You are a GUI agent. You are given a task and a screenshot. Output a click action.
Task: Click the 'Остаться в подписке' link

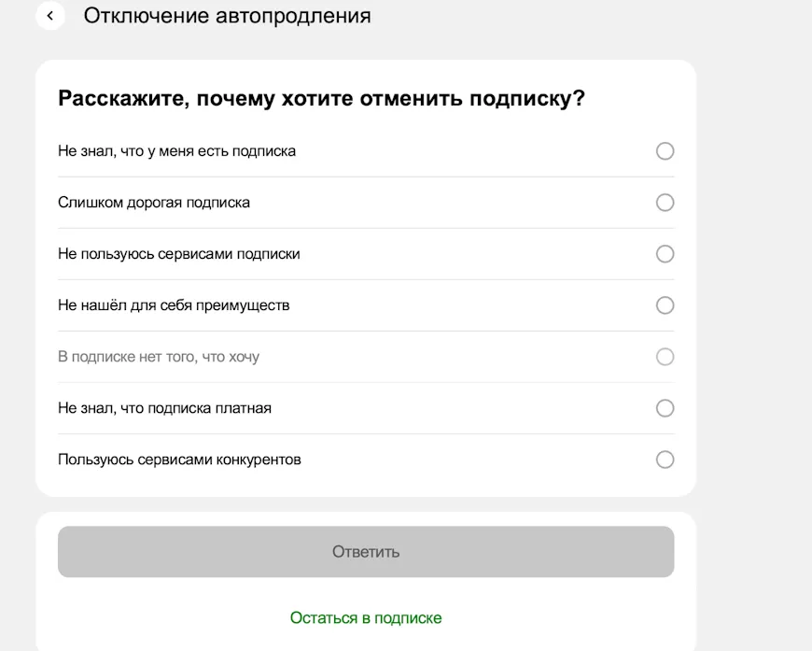coord(365,617)
